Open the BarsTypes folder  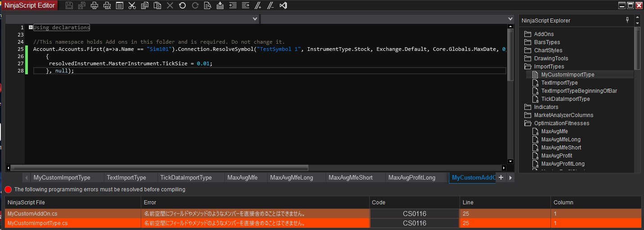[542, 42]
